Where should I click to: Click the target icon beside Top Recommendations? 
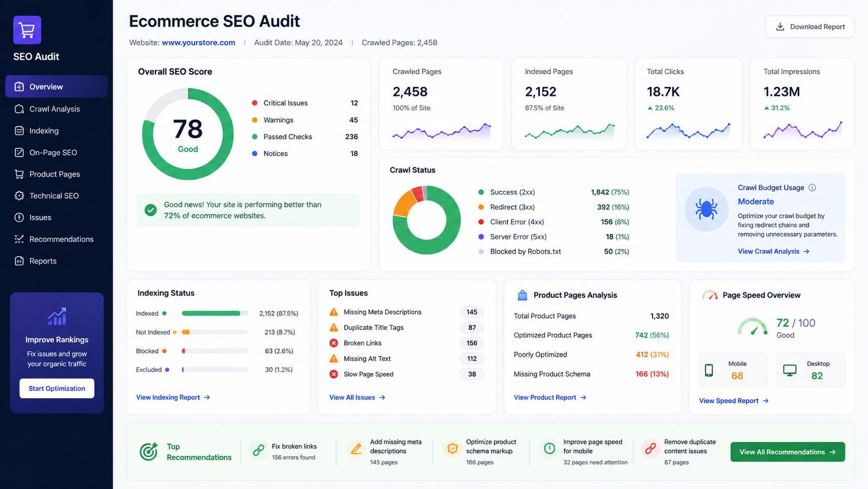(149, 452)
